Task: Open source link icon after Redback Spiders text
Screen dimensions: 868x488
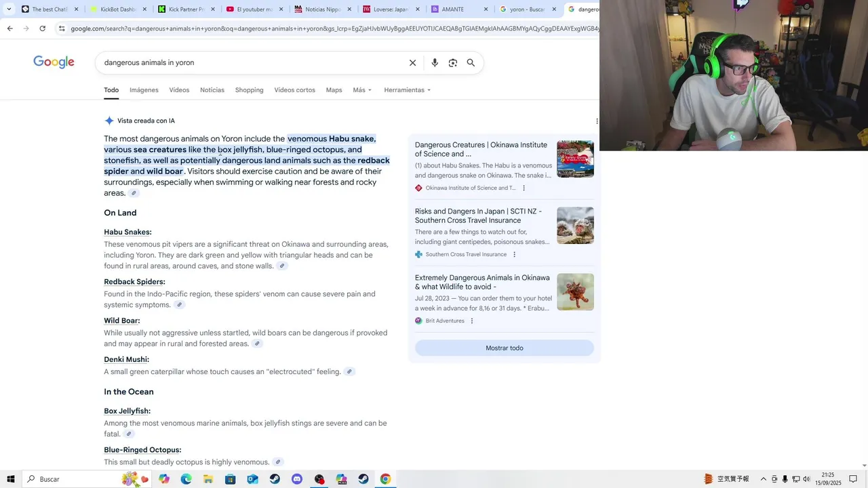Action: click(179, 305)
